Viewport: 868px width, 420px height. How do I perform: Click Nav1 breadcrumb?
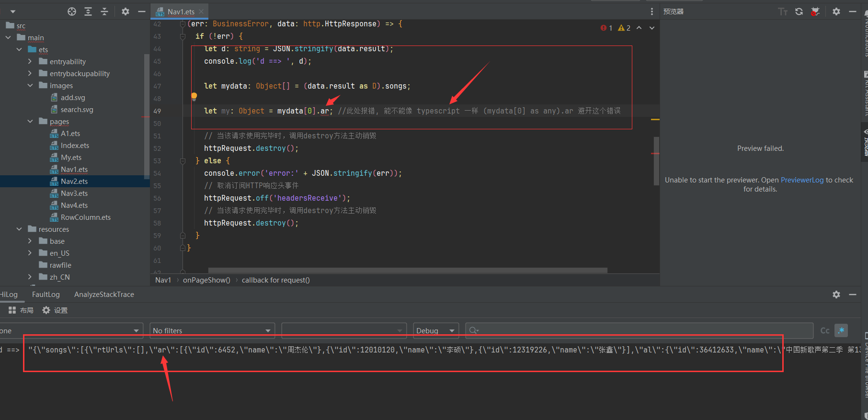[163, 280]
